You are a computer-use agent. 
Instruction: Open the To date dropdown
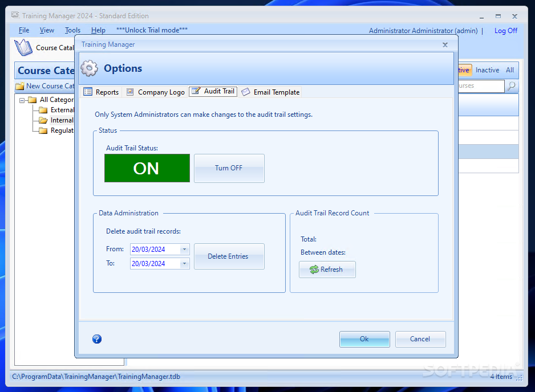(185, 263)
